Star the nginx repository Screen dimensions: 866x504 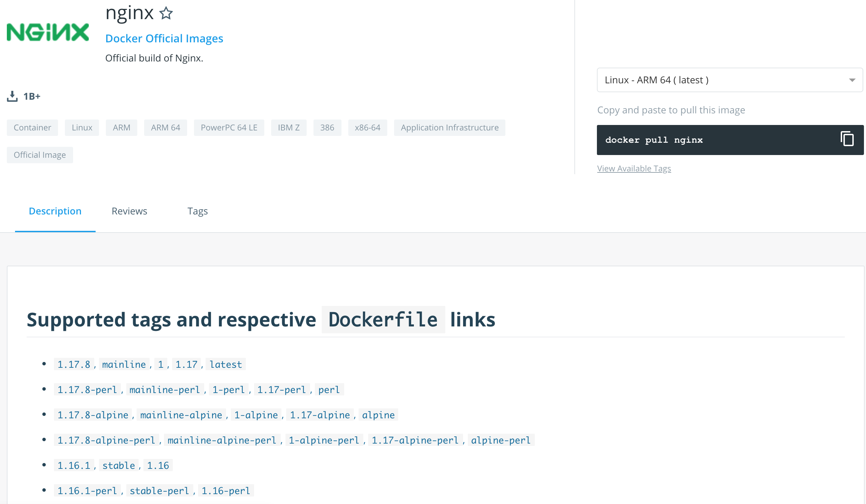click(166, 13)
